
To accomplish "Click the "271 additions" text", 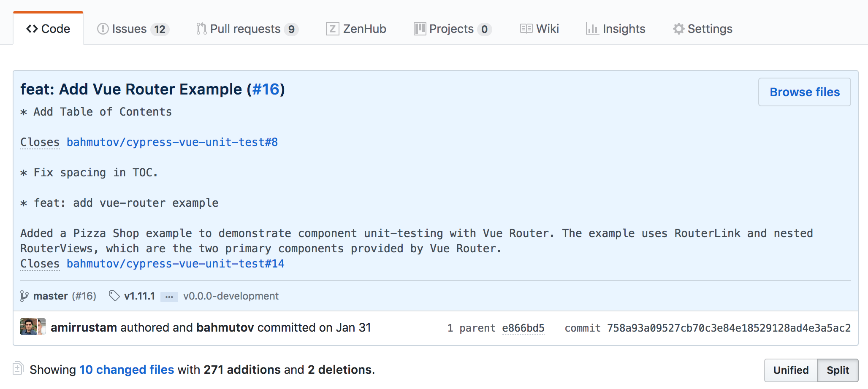I will [242, 370].
